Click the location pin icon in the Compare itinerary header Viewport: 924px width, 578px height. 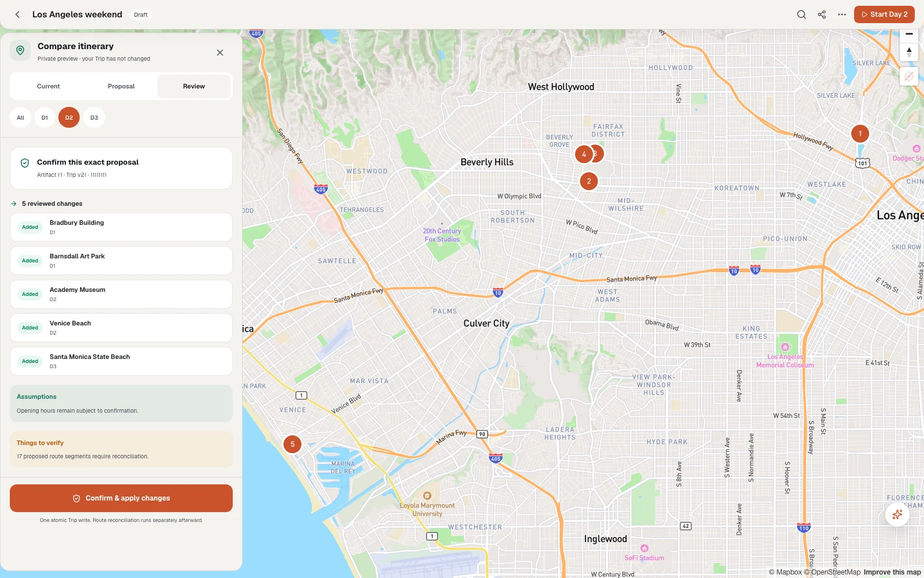click(x=20, y=50)
